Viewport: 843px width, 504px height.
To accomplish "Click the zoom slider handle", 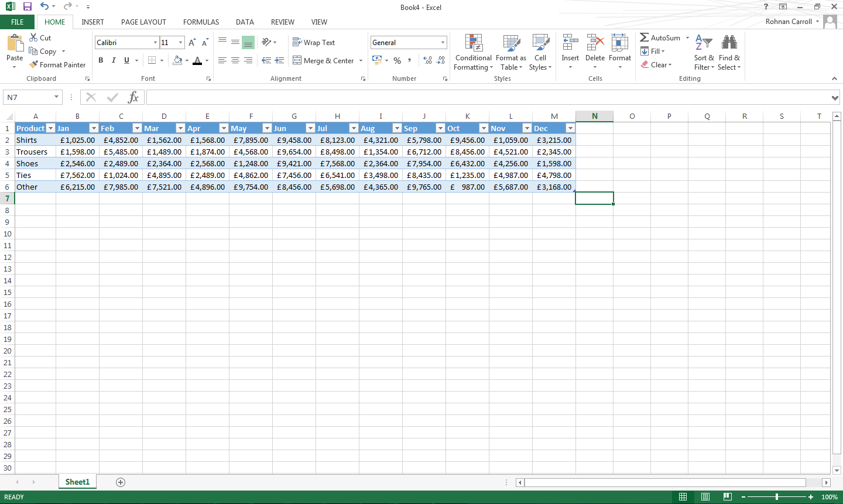I will 777,496.
